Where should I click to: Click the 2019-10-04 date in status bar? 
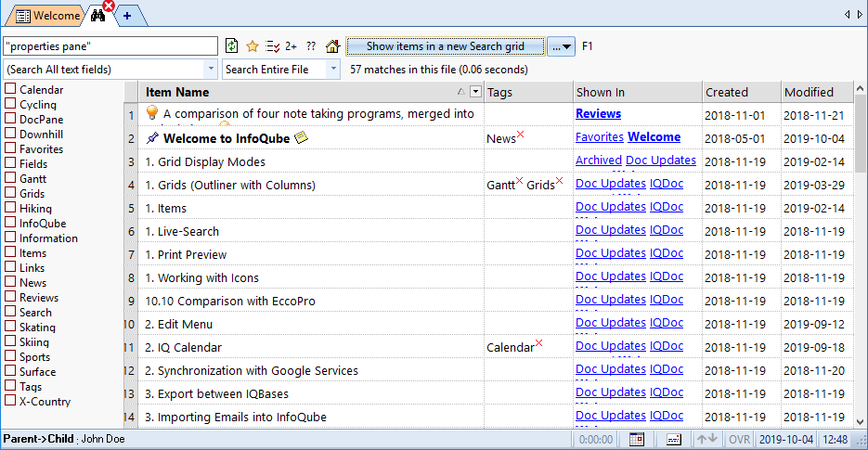[x=786, y=440]
